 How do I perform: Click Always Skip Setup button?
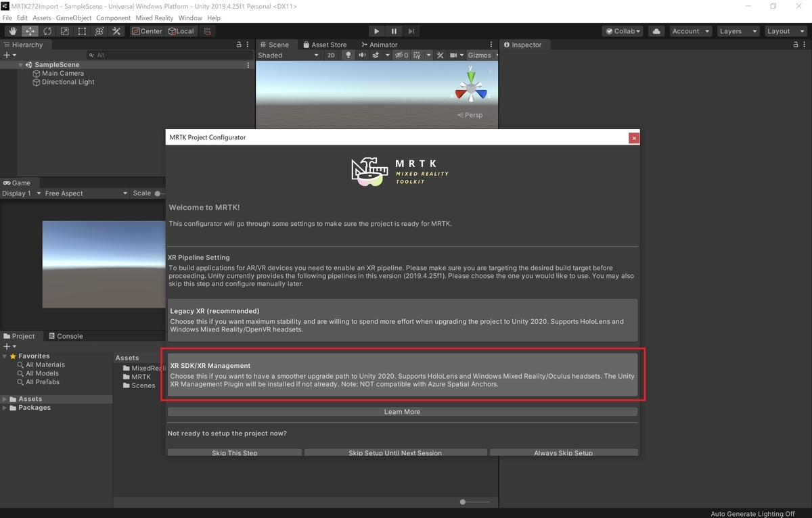[563, 452]
